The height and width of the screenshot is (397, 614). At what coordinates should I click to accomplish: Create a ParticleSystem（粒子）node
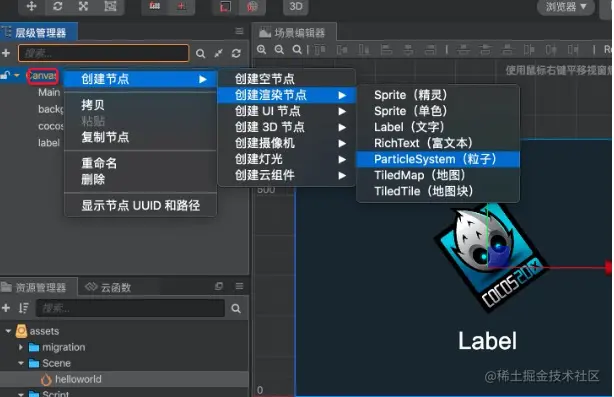coord(438,159)
